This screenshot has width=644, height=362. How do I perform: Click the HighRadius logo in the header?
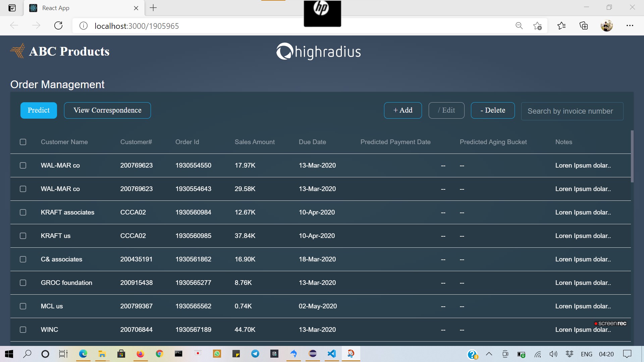tap(318, 51)
